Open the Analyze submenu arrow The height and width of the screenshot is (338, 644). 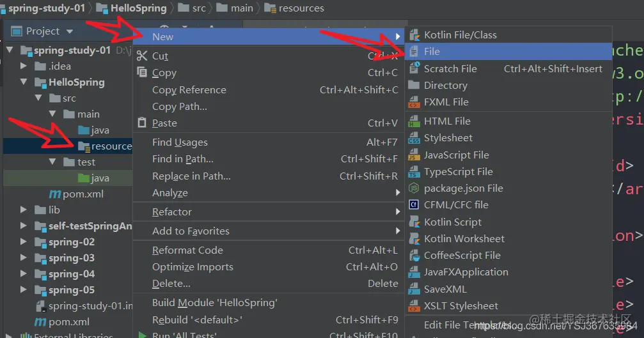[x=398, y=193]
